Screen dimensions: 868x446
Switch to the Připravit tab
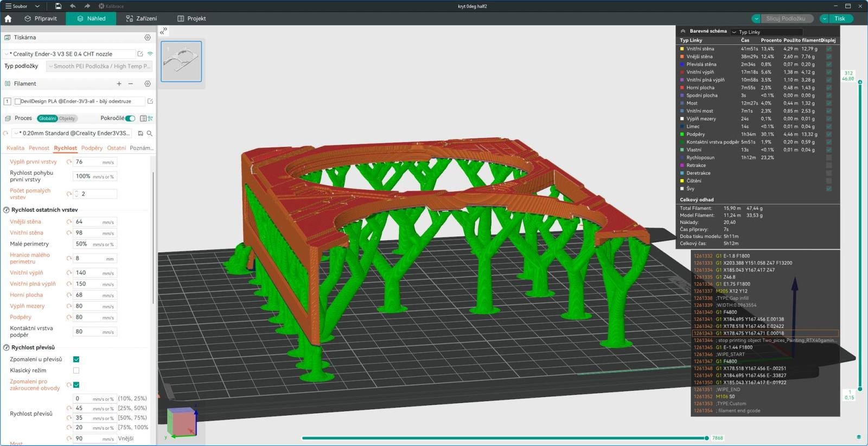(x=41, y=18)
